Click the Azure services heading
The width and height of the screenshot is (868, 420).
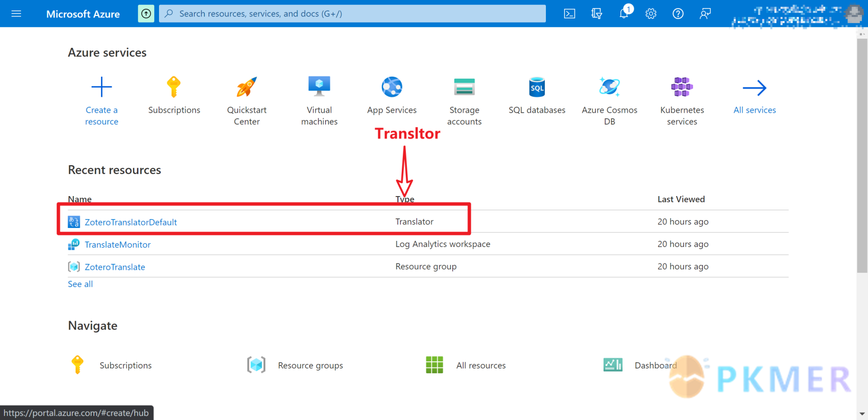[107, 52]
